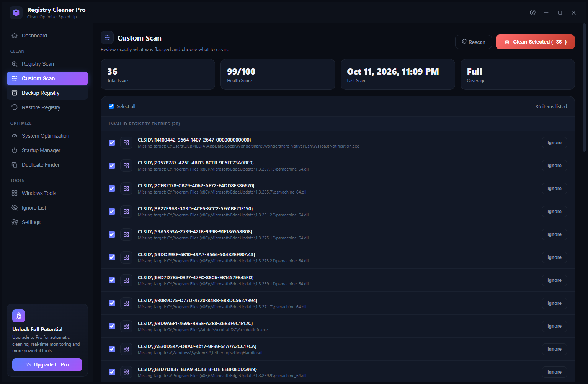Click the Upgrade to Pro button
Viewport: 588px width, 384px height.
47,364
